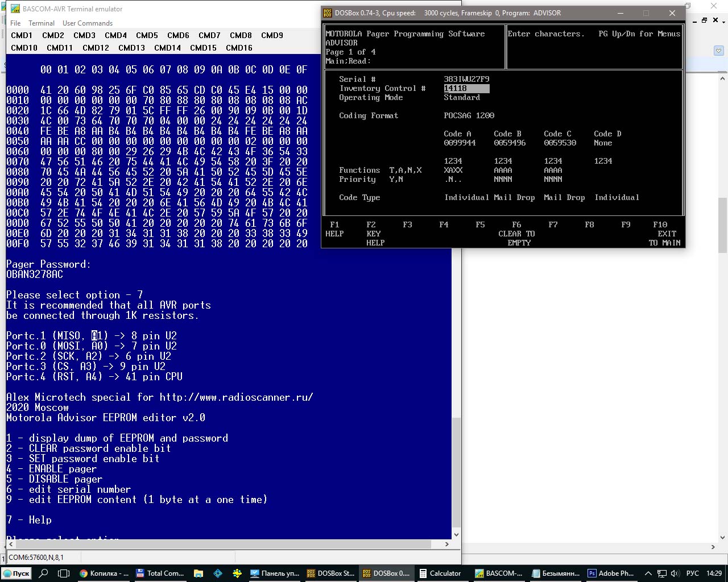The height and width of the screenshot is (582, 728).
Task: Click the BASCOM-AVR title bar icon
Action: [15, 9]
